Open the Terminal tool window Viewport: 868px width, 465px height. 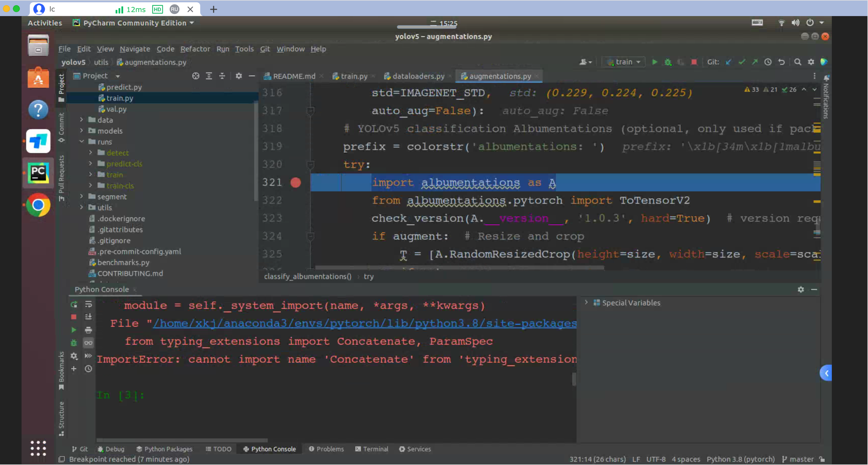(372, 449)
